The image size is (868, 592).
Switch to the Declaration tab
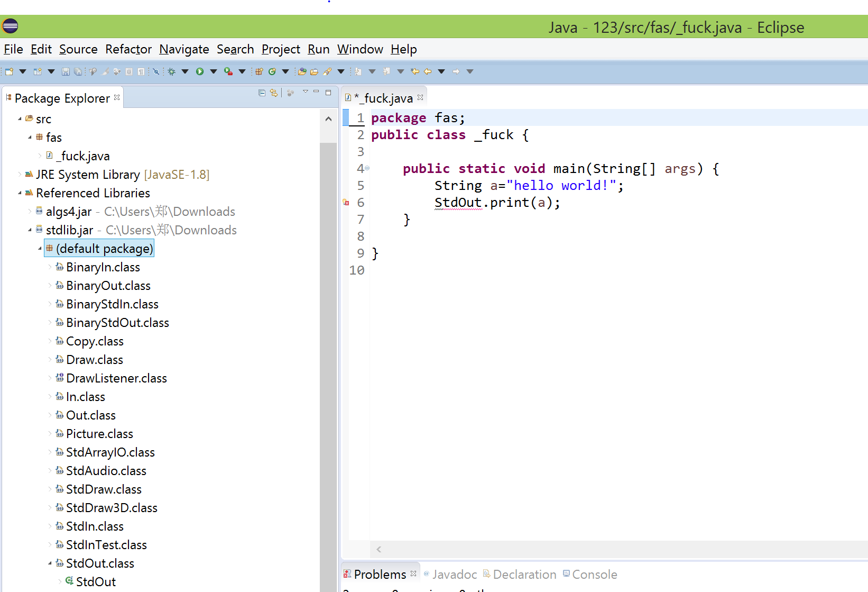click(520, 574)
